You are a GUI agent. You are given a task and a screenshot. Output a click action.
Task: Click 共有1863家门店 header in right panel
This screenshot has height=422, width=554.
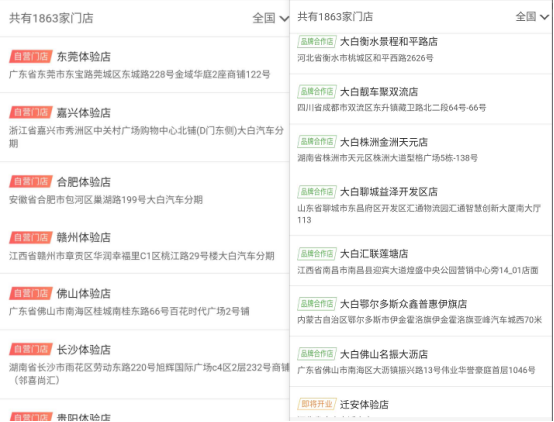[x=335, y=16]
